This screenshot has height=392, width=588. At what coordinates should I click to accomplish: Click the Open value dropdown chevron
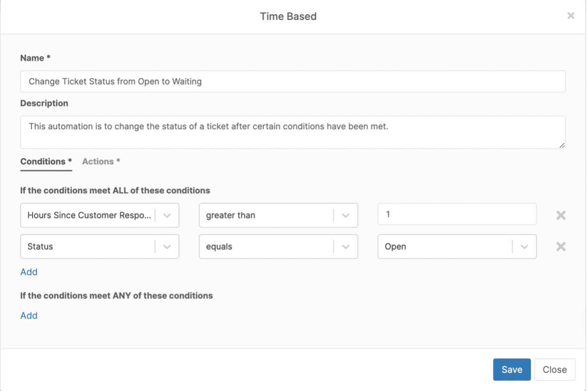point(524,247)
